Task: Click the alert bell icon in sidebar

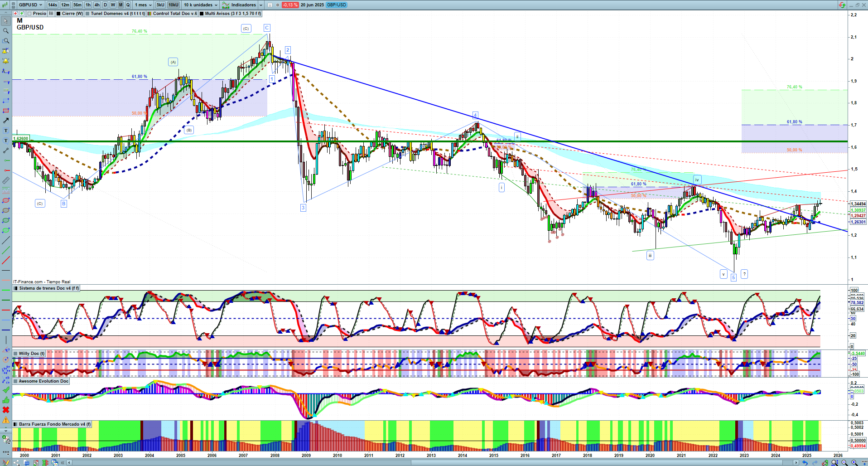Action: pyautogui.click(x=6, y=61)
